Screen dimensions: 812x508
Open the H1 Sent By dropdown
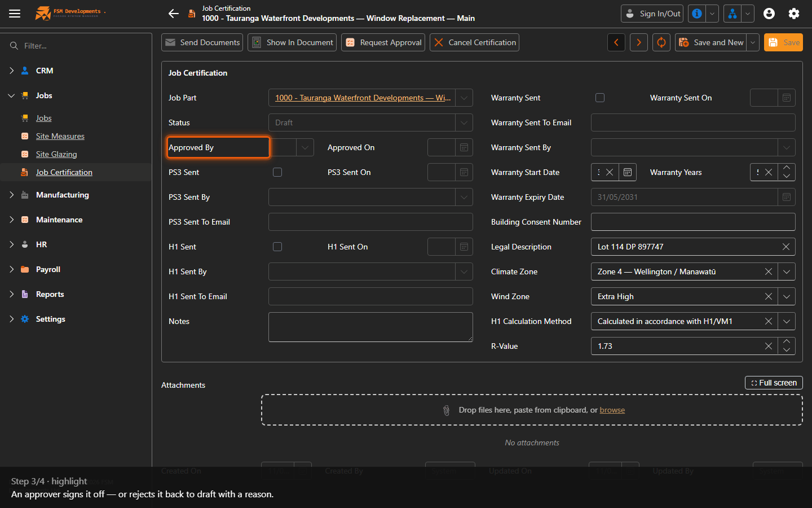coord(464,271)
